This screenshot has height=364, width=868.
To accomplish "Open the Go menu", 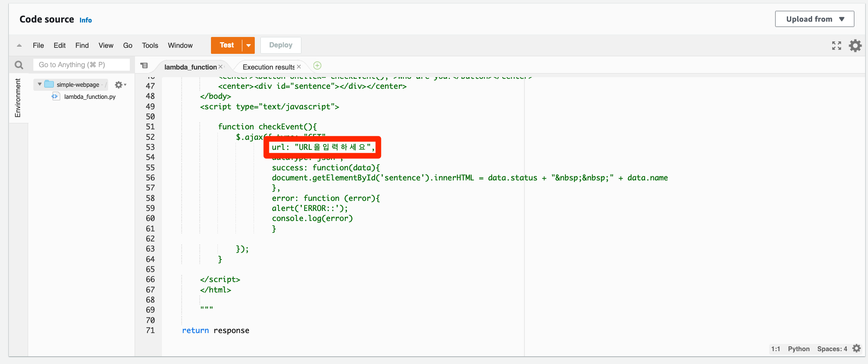I will click(x=128, y=45).
